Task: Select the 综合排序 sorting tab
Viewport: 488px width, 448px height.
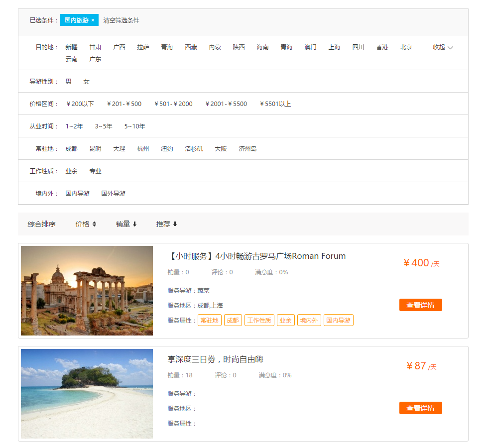Action: pos(41,224)
